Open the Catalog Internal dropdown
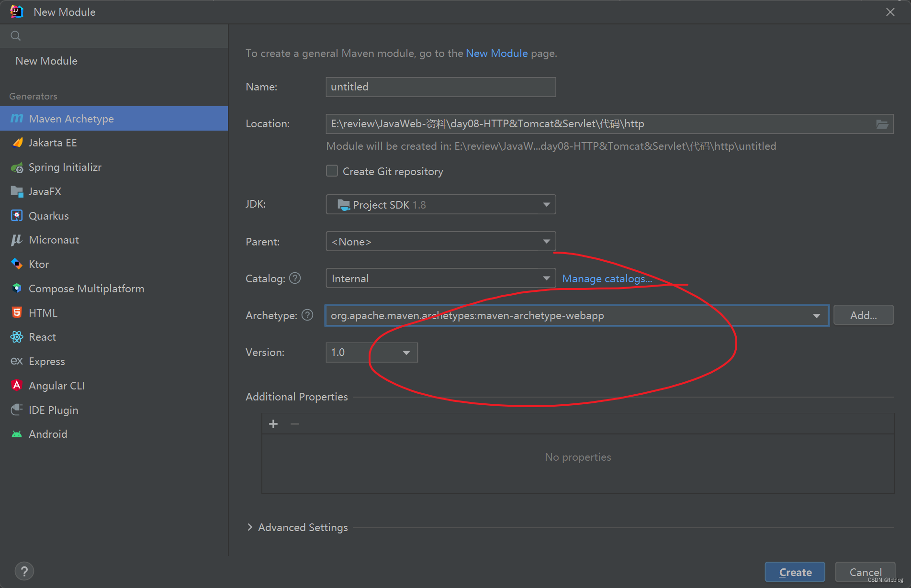911x588 pixels. coord(440,278)
